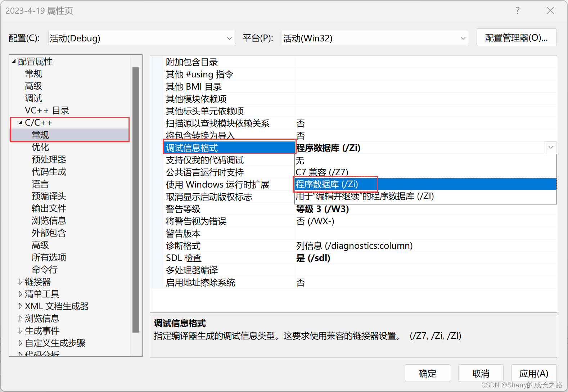The height and width of the screenshot is (392, 568).
Task: Select 输出文件 tree item
Action: click(x=49, y=208)
